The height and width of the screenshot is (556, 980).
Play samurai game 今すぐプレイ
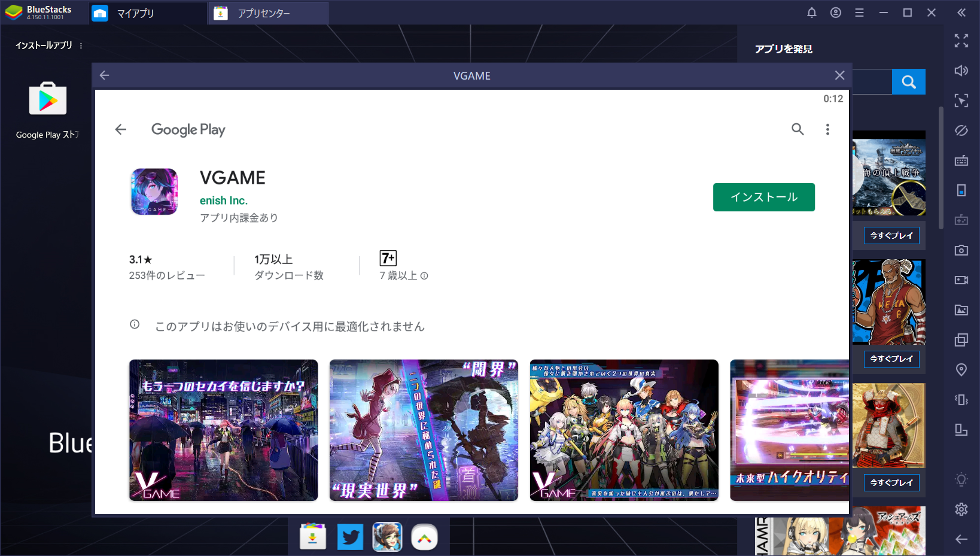coord(891,483)
